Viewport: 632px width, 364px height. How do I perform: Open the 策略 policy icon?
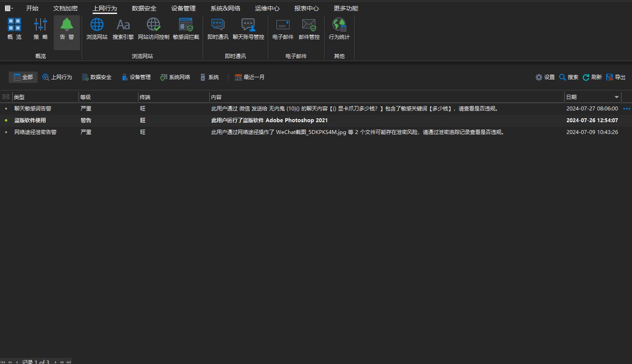point(41,29)
